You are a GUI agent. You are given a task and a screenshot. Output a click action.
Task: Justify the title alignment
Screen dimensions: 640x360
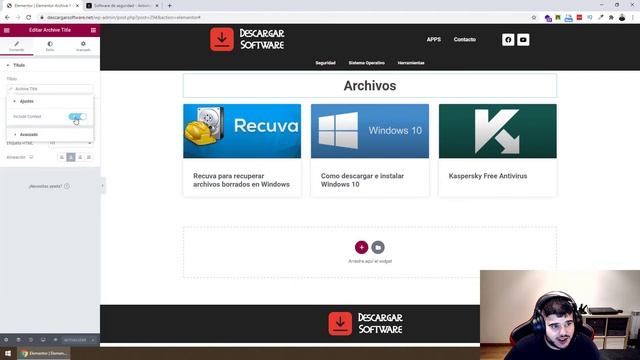[89, 157]
